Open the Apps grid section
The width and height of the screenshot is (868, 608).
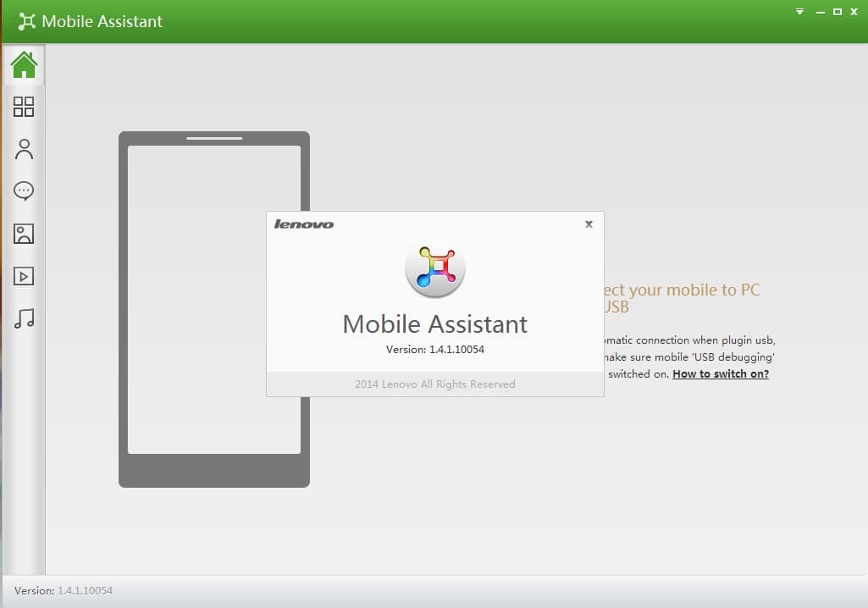click(x=24, y=107)
